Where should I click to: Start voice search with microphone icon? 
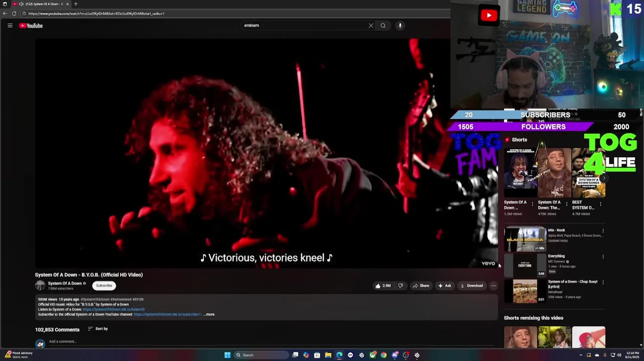point(400,26)
